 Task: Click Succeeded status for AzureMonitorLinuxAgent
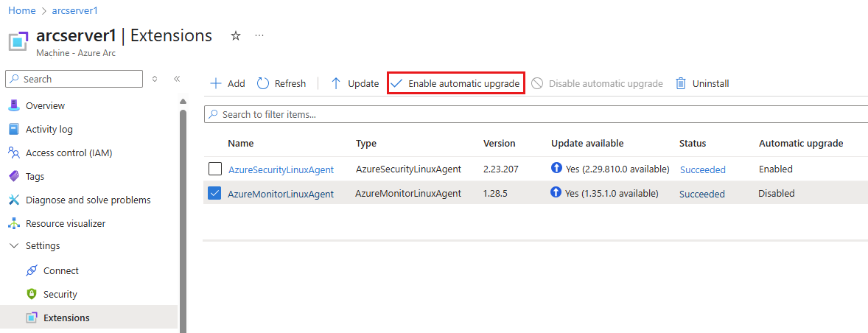(702, 194)
